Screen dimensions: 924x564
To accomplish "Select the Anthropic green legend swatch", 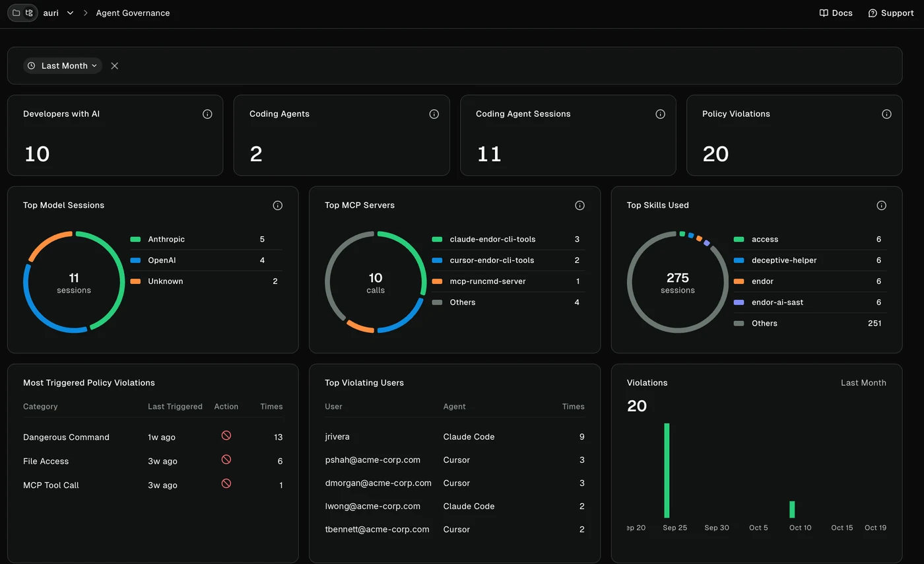I will (135, 239).
